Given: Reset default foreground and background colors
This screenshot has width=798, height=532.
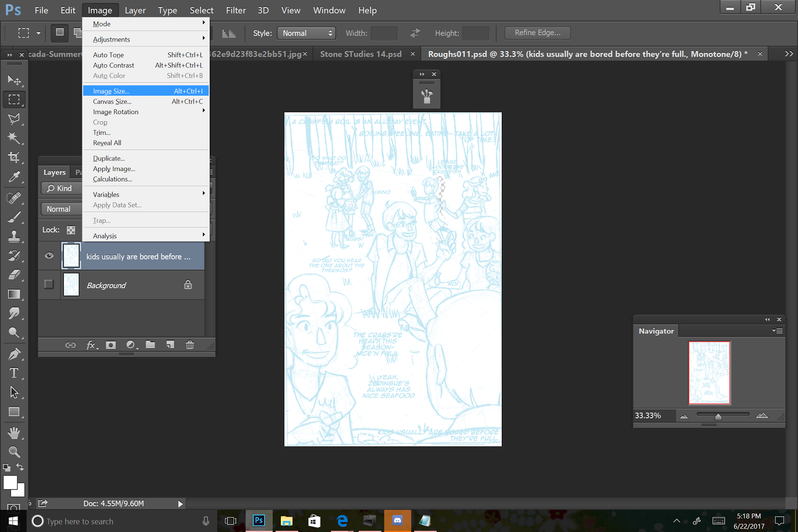Looking at the screenshot, I should pyautogui.click(x=6, y=468).
